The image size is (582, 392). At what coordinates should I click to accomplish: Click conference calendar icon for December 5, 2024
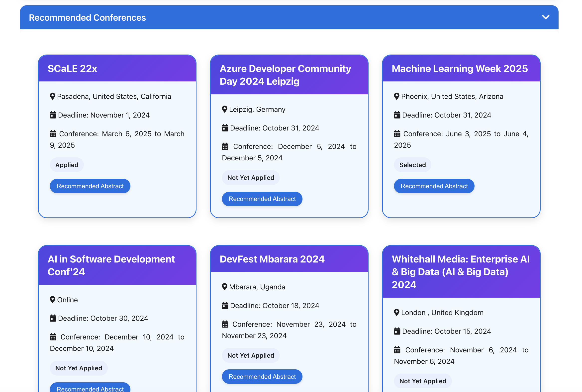pyautogui.click(x=225, y=146)
